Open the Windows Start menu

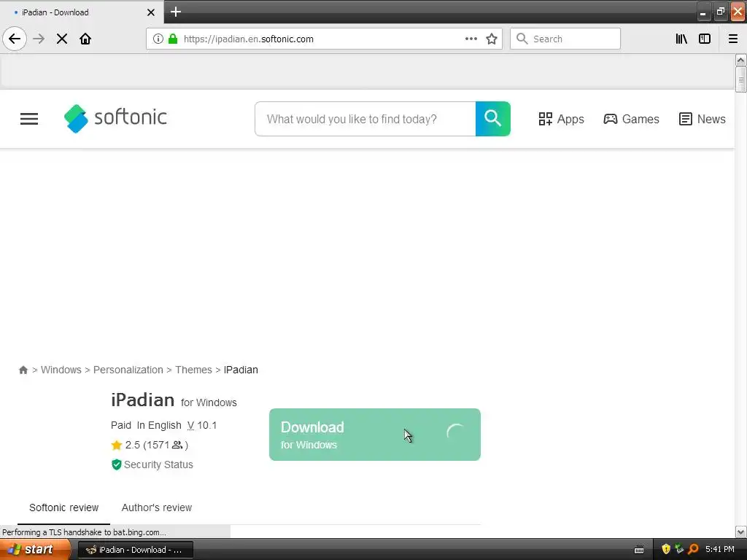pyautogui.click(x=35, y=550)
